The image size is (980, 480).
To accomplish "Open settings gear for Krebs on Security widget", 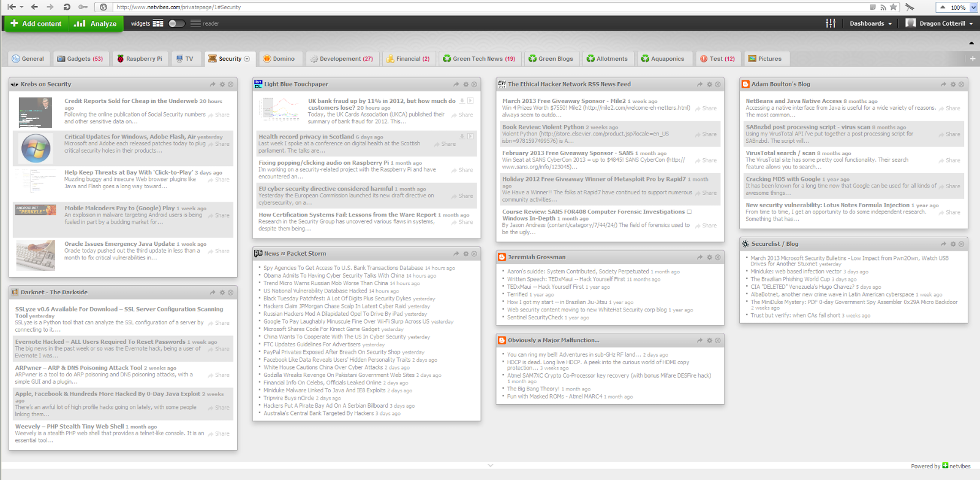I will pyautogui.click(x=222, y=85).
